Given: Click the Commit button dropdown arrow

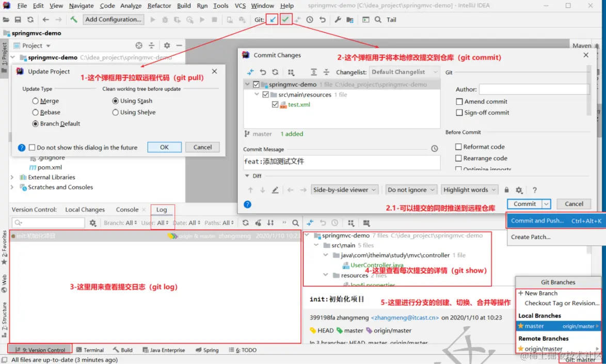Looking at the screenshot, I should [x=547, y=203].
